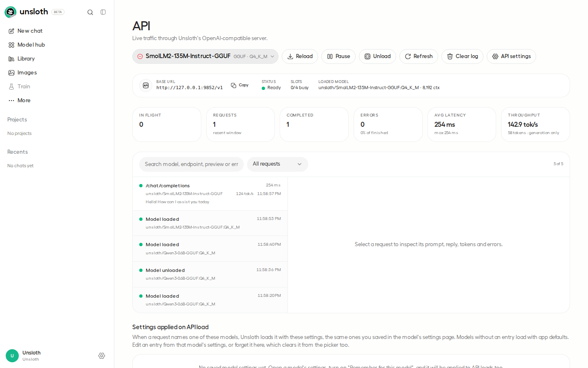
Task: Click the In Flight stat card
Action: (x=167, y=124)
